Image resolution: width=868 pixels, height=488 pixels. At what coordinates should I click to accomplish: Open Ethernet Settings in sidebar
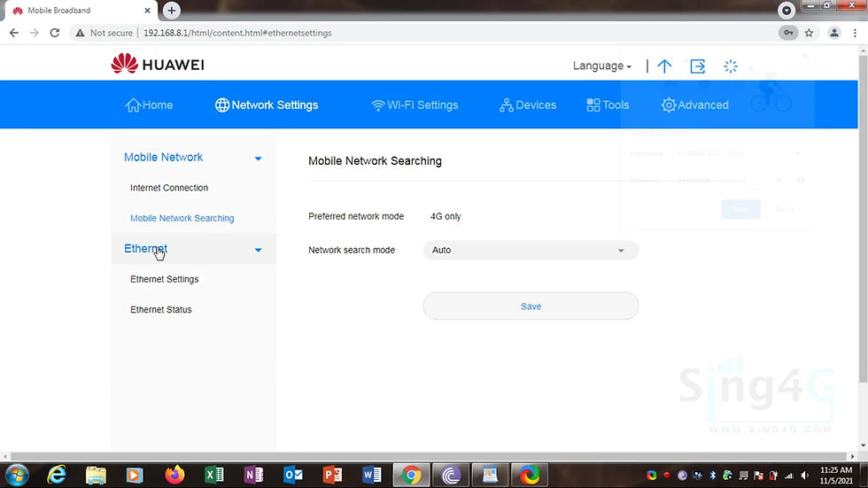tap(165, 279)
